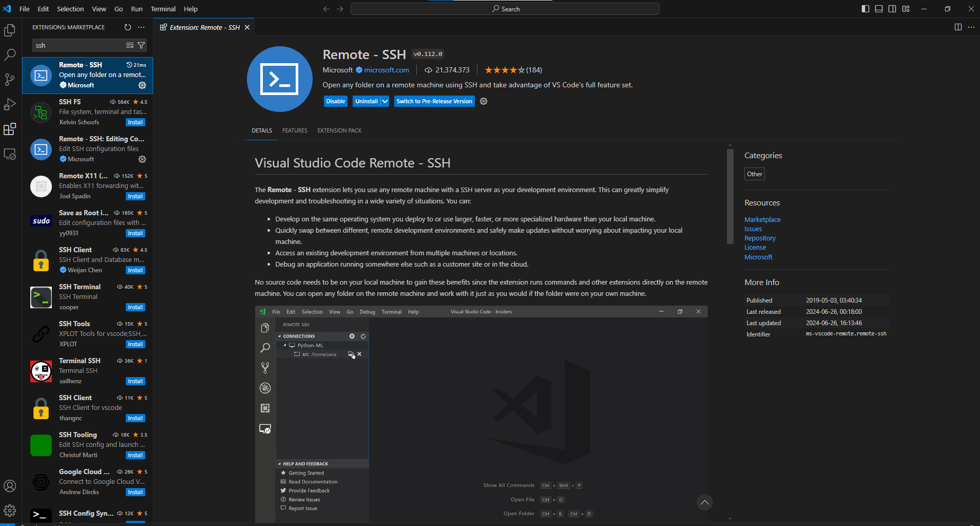This screenshot has width=980, height=526.
Task: Open editor more actions menu
Action: [x=971, y=27]
